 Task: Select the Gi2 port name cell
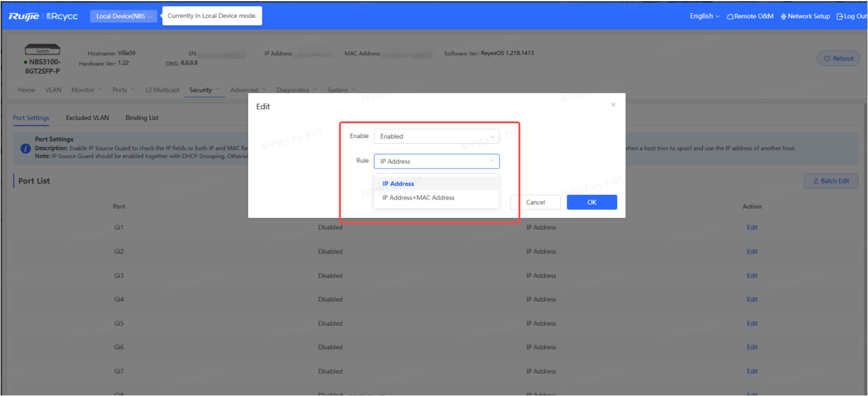(119, 251)
